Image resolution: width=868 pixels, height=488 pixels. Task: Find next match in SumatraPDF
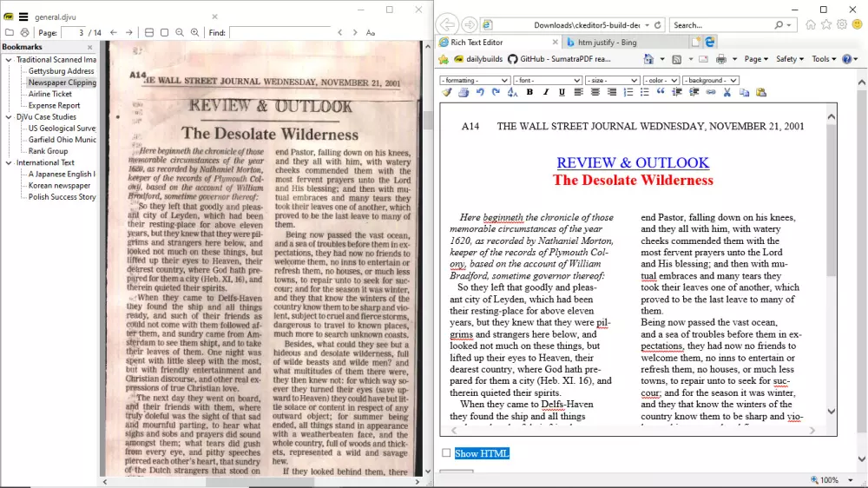pos(355,33)
